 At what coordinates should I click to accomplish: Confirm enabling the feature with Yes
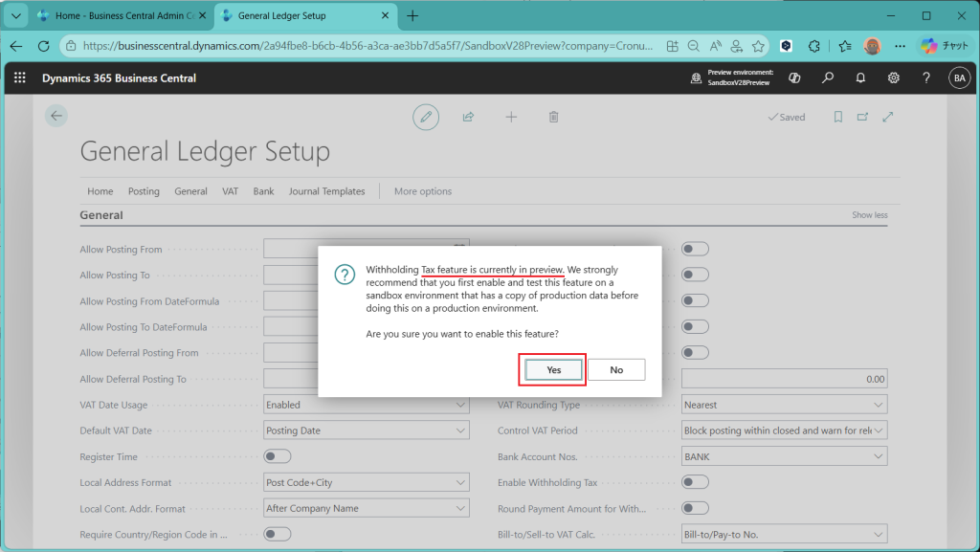[x=553, y=369]
